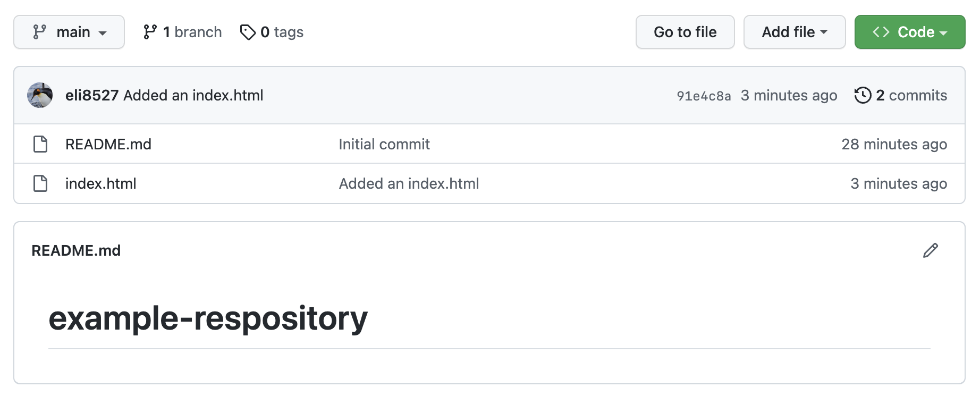The width and height of the screenshot is (980, 404).
Task: Click the git branch icon inside main button
Action: click(39, 32)
